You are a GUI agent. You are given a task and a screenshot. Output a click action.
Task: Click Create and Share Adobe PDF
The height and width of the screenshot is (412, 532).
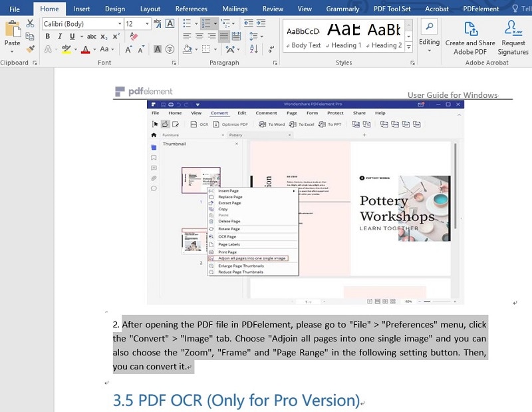(470, 37)
